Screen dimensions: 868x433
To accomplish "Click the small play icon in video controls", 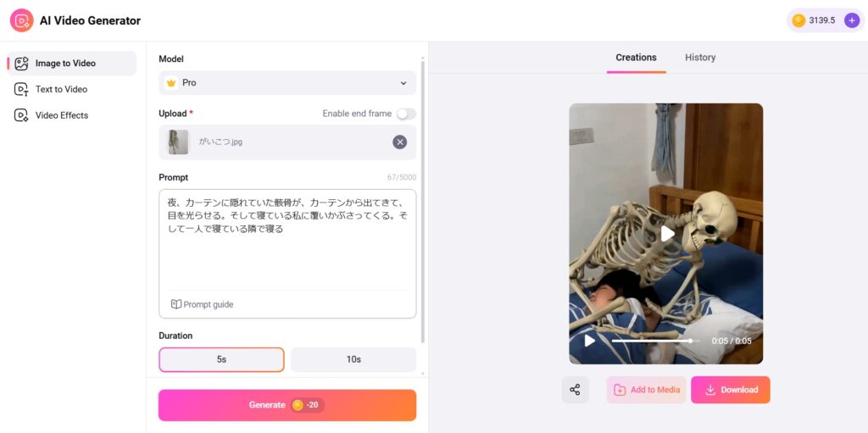I will click(x=590, y=341).
